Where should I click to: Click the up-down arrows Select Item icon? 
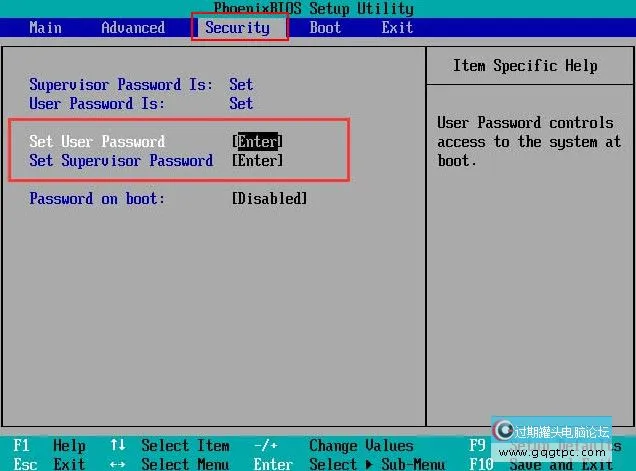pyautogui.click(x=117, y=446)
